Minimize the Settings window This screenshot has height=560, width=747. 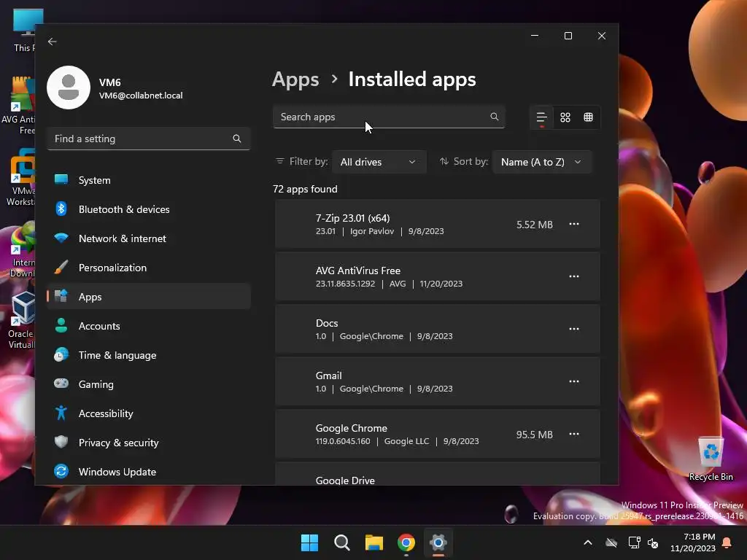(x=535, y=36)
